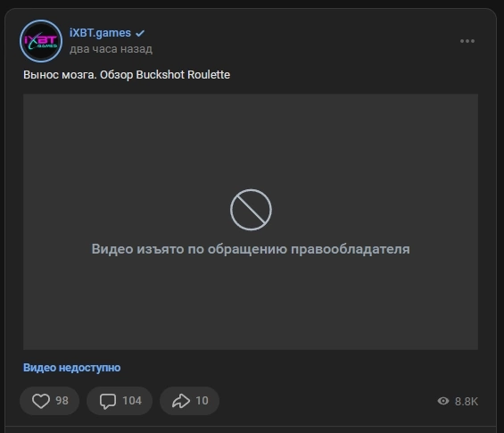Image resolution: width=504 pixels, height=433 pixels.
Task: Open the 'Видео недоступно' link
Action: pos(71,367)
